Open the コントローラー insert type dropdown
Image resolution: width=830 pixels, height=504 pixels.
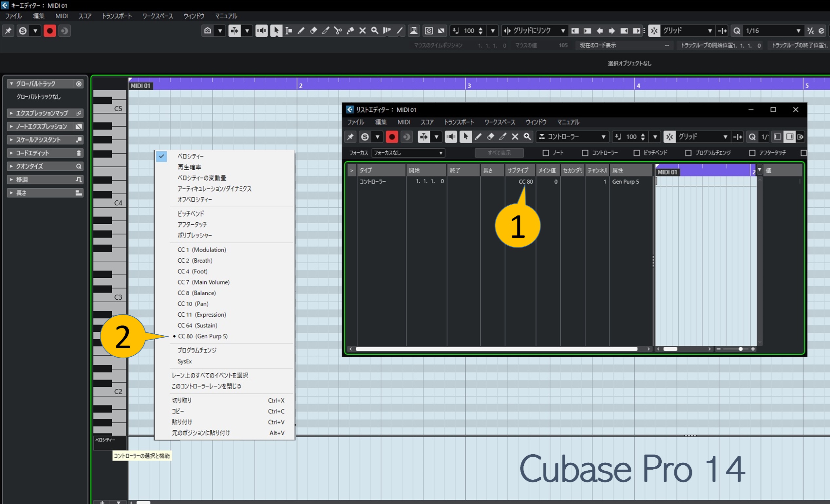(572, 137)
